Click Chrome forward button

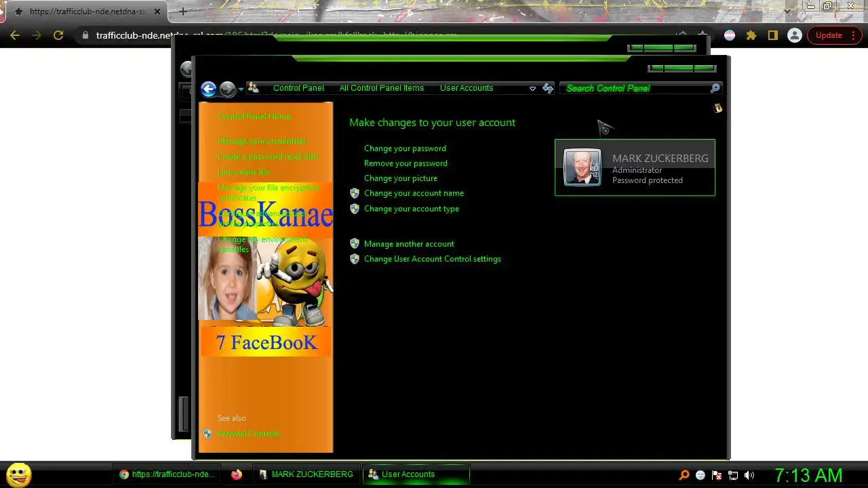pyautogui.click(x=37, y=35)
